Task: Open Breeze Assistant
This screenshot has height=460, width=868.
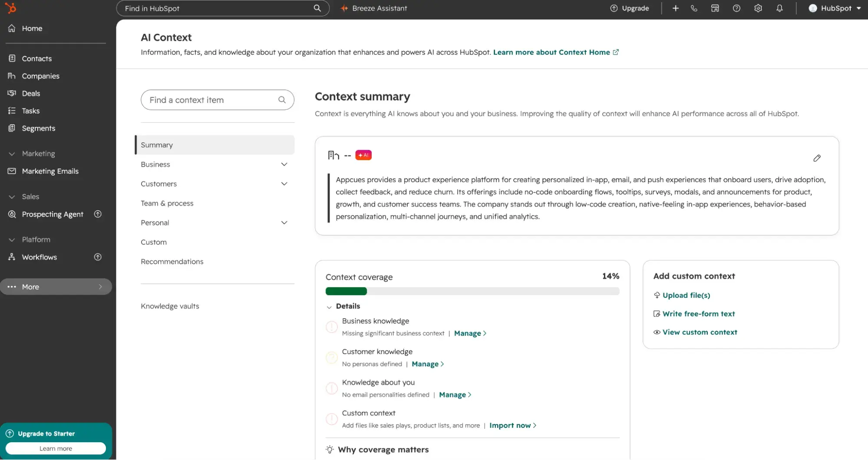Action: pyautogui.click(x=374, y=8)
